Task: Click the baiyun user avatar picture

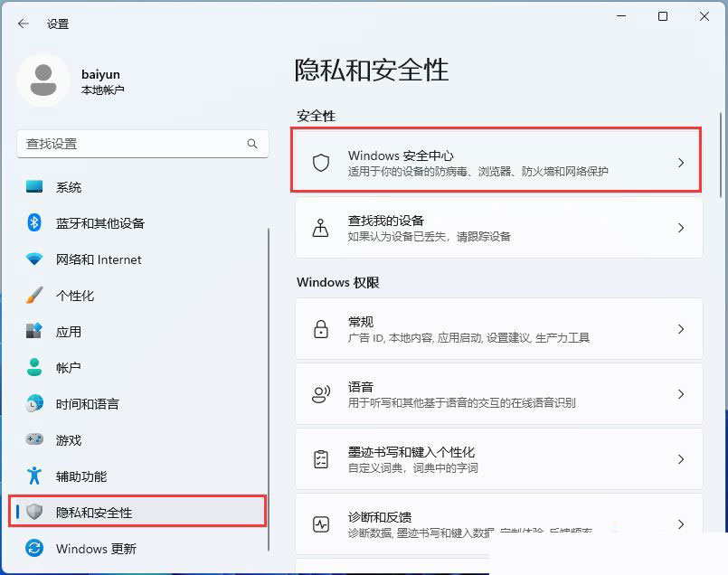Action: tap(43, 80)
